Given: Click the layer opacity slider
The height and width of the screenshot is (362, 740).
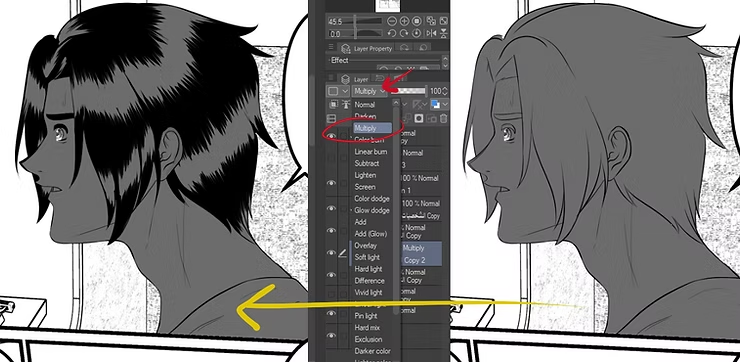Looking at the screenshot, I should (x=409, y=91).
